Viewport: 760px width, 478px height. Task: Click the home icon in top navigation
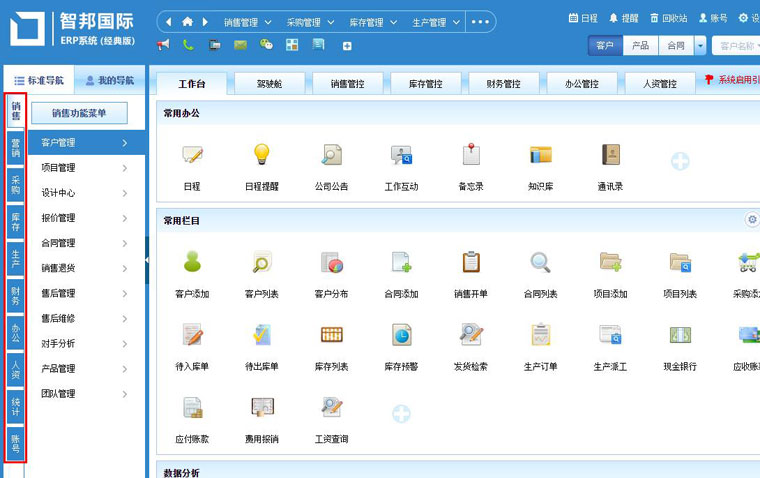coord(187,21)
